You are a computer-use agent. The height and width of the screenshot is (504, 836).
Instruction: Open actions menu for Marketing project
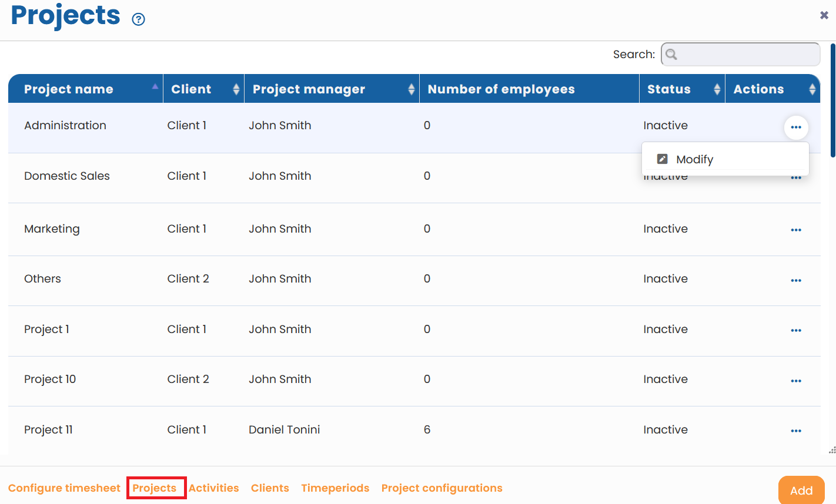coord(796,230)
